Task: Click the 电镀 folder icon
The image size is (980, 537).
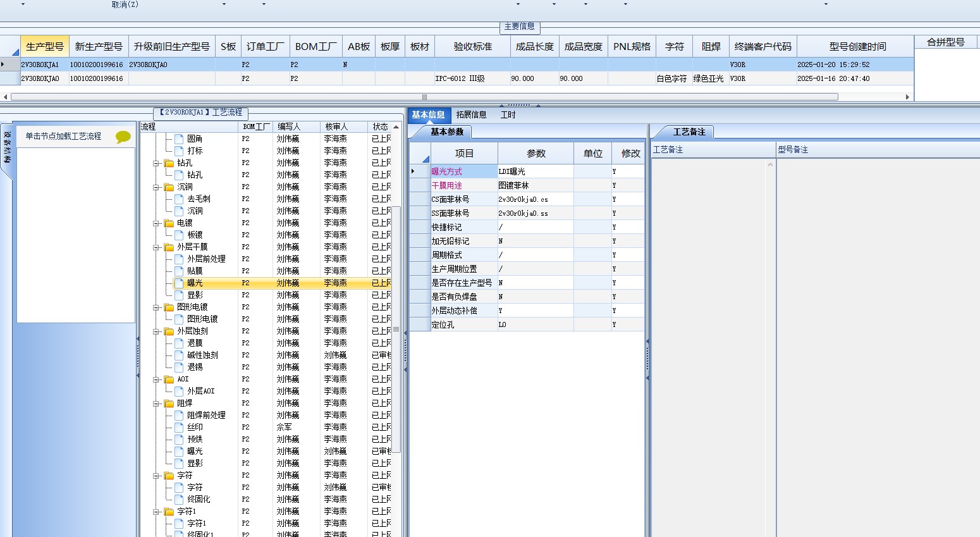Action: 169,223
